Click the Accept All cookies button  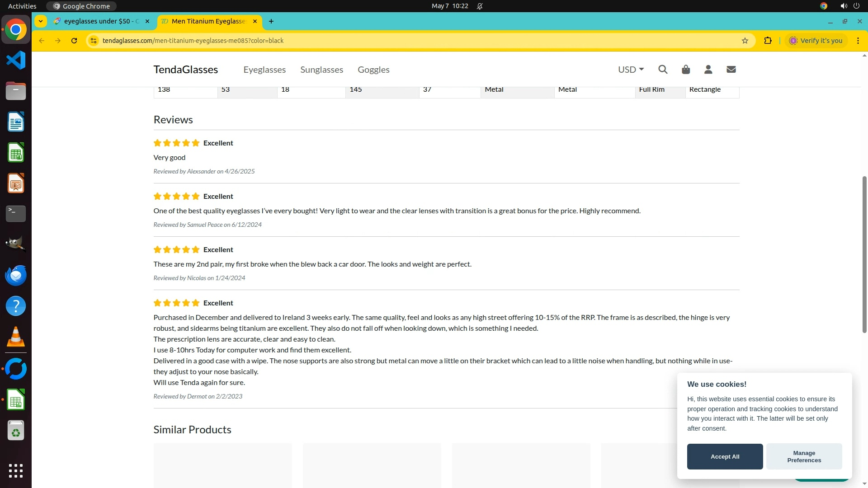[725, 456]
